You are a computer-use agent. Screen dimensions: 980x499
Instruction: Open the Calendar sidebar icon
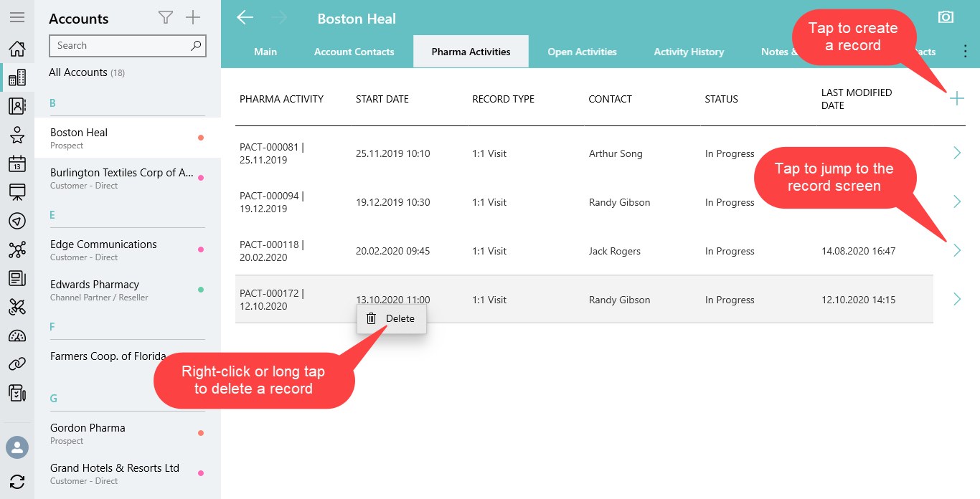click(x=17, y=163)
